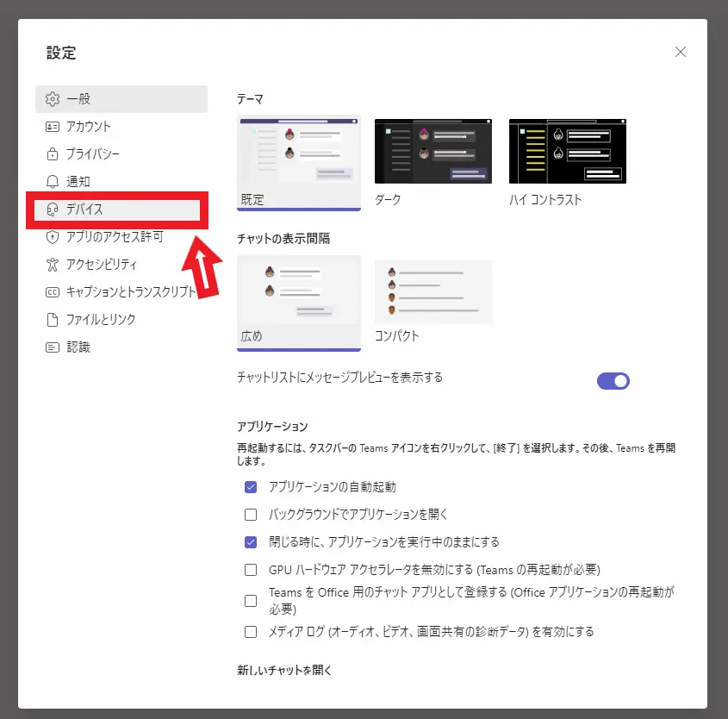
Task: Click the headset icon beside デバイス
Action: click(x=53, y=209)
